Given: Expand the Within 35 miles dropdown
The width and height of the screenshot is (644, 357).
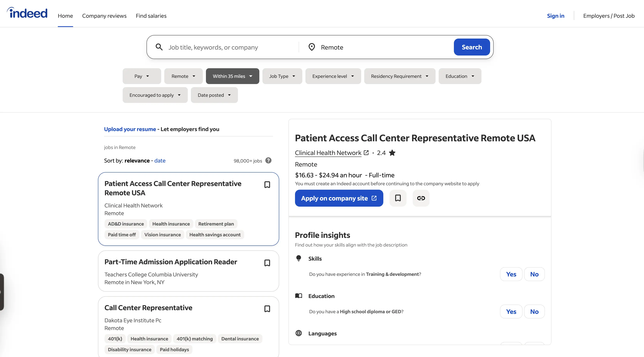Looking at the screenshot, I should [232, 76].
